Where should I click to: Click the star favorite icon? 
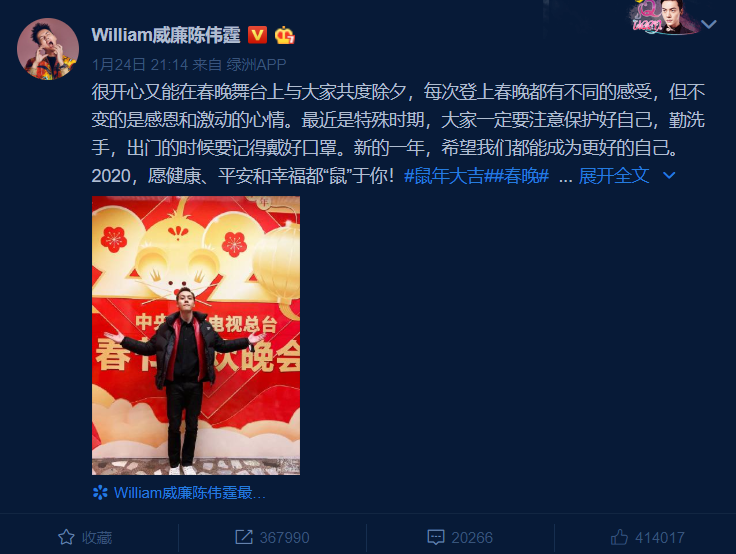(66, 537)
